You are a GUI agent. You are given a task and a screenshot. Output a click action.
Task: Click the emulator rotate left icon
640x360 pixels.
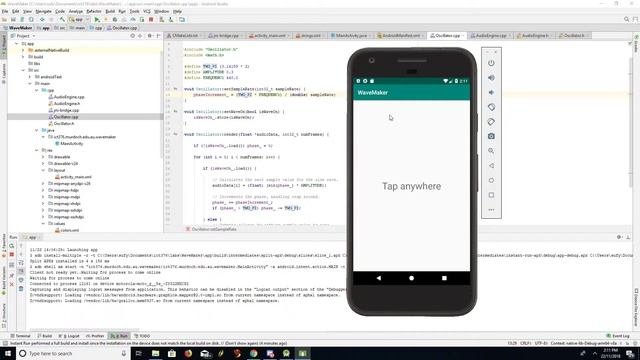click(491, 107)
